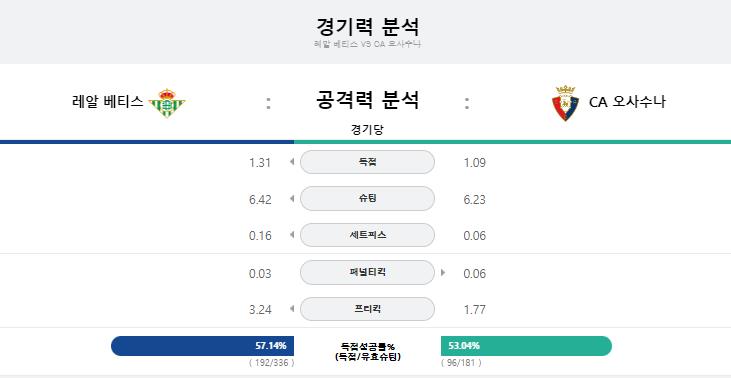This screenshot has height=378, width=731.
Task: Click the CA 오사수나 team name
Action: coord(627,102)
